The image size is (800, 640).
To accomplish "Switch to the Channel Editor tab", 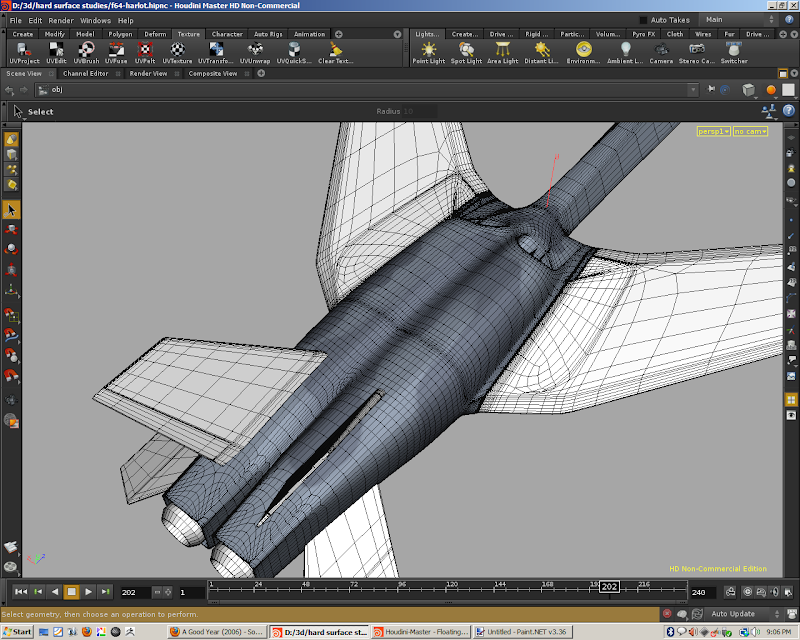I will pyautogui.click(x=85, y=73).
